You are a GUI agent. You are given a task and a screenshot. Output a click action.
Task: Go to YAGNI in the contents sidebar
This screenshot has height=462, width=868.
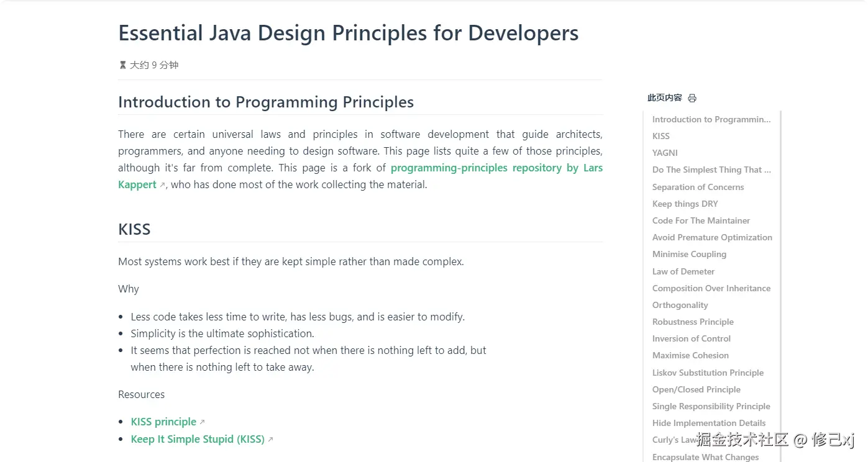coord(665,153)
